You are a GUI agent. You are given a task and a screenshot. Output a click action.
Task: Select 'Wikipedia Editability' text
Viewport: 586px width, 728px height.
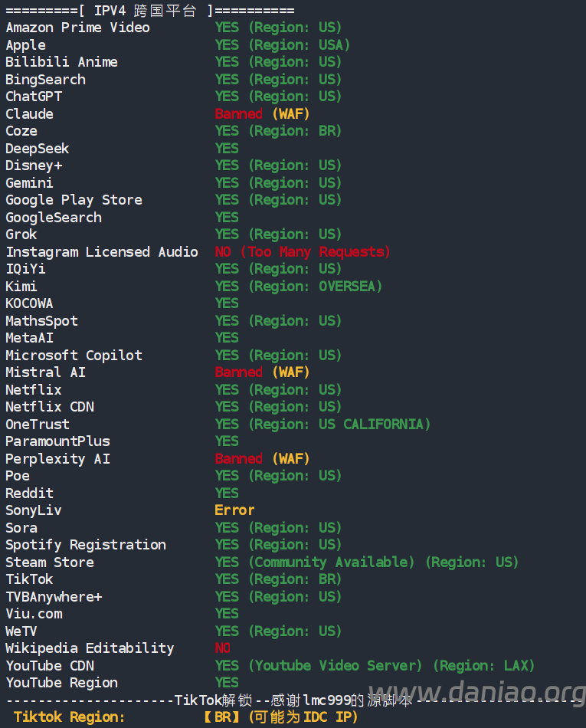90,648
